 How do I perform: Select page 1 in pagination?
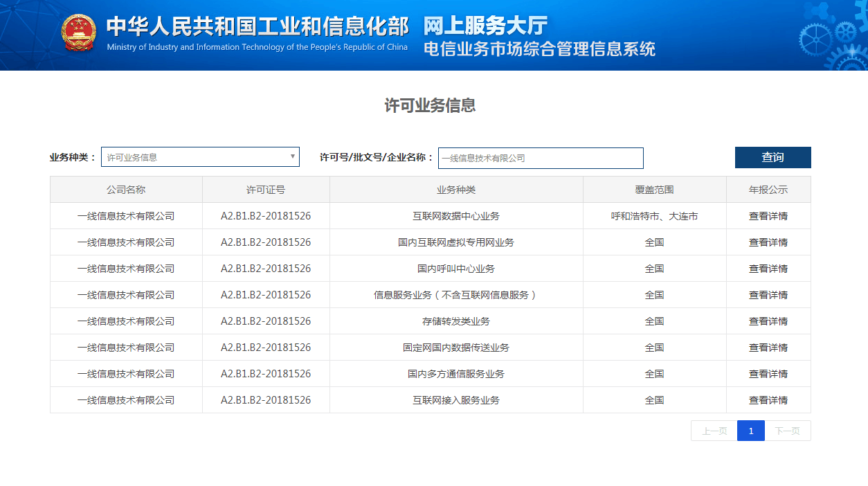tap(750, 431)
